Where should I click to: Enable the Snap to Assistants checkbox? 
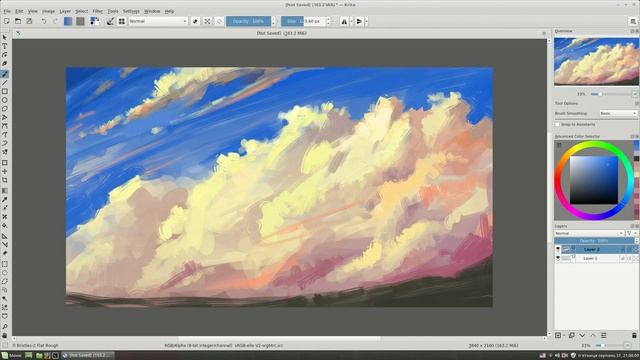[x=558, y=124]
